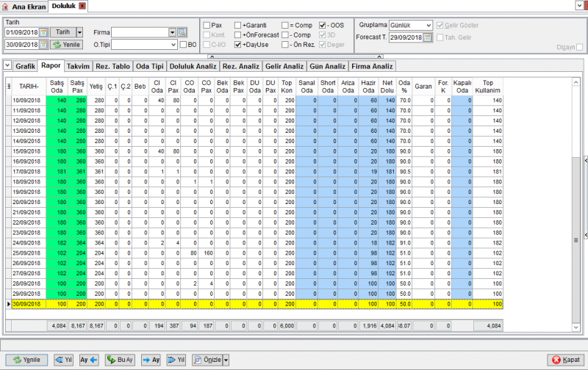Jump to the current month with Bu Ay
This screenshot has width=588, height=370.
120,360
